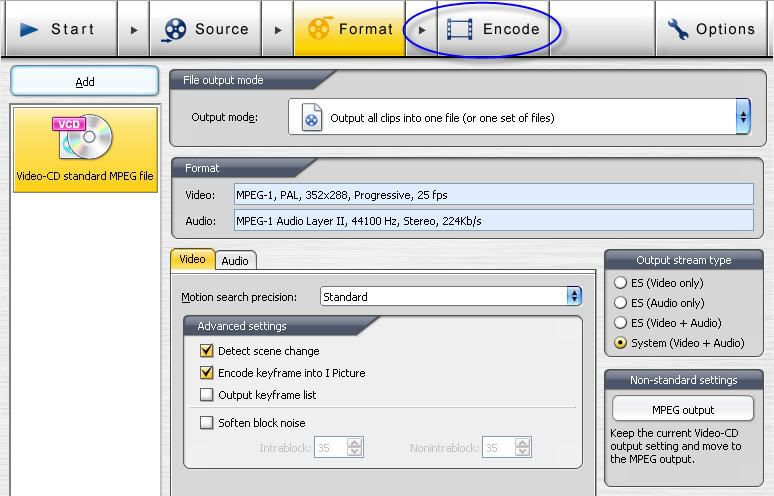Select ES (Video only) stream type

(620, 283)
